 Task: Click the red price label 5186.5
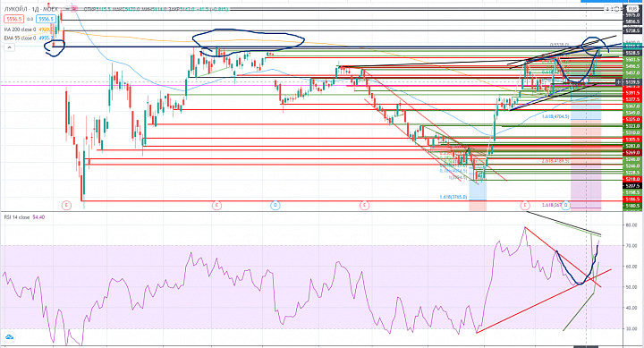tap(632, 199)
